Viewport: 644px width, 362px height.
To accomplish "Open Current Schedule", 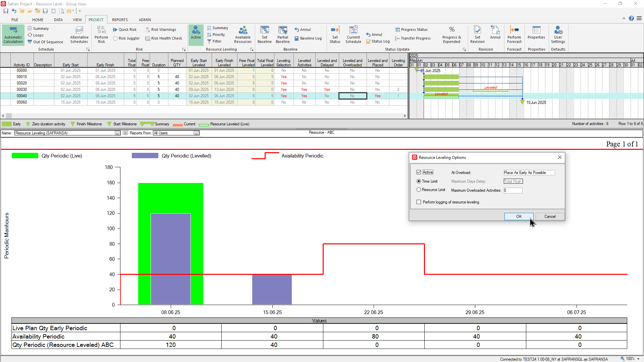I will coord(354,35).
